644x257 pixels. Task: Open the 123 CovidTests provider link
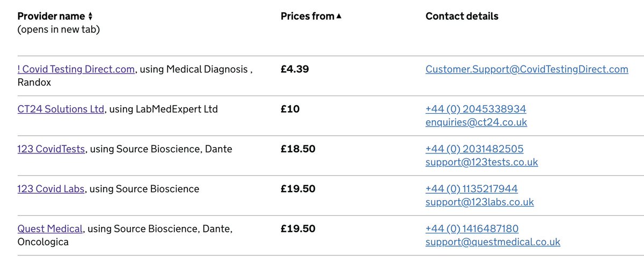point(51,149)
